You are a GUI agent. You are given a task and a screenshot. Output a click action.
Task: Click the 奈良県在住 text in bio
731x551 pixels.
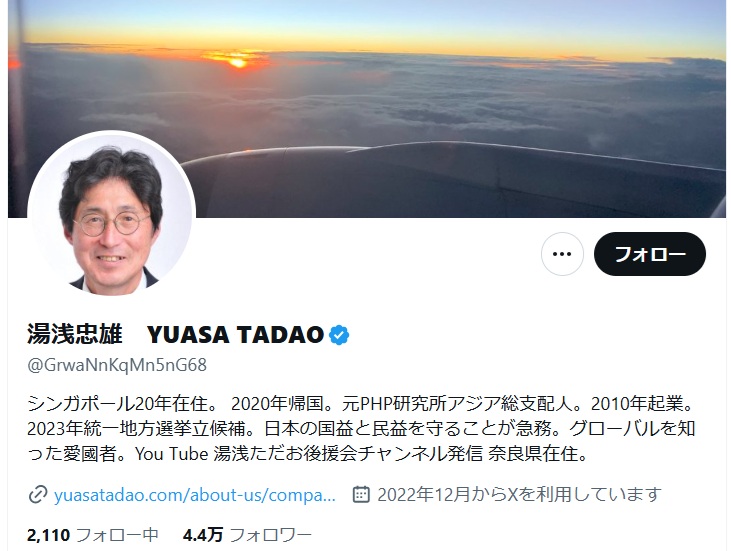[538, 454]
